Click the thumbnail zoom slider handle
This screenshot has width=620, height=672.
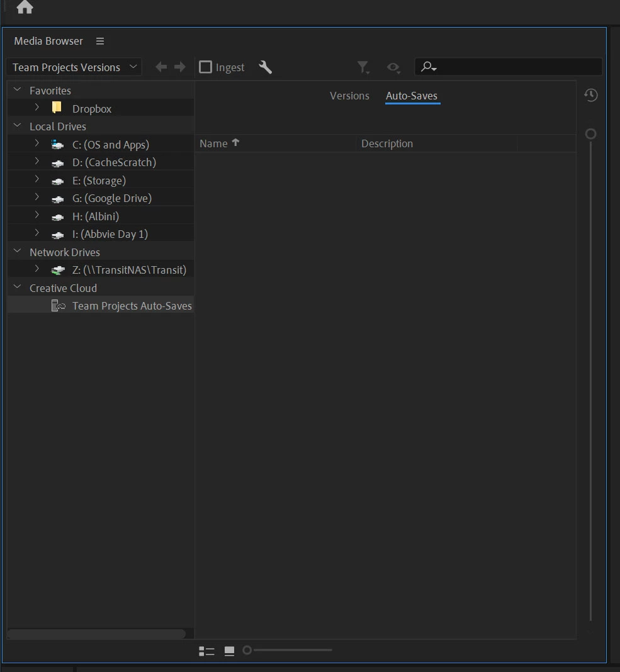(247, 650)
